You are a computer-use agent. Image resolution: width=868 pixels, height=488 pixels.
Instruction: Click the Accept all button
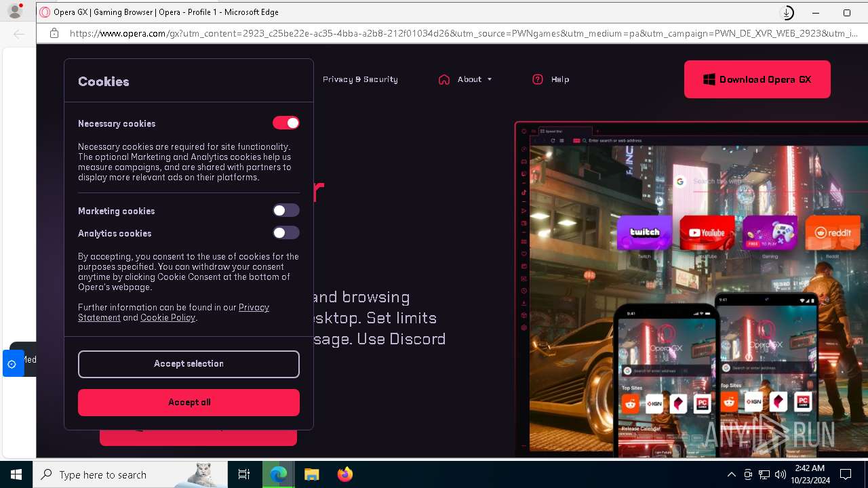tap(189, 403)
